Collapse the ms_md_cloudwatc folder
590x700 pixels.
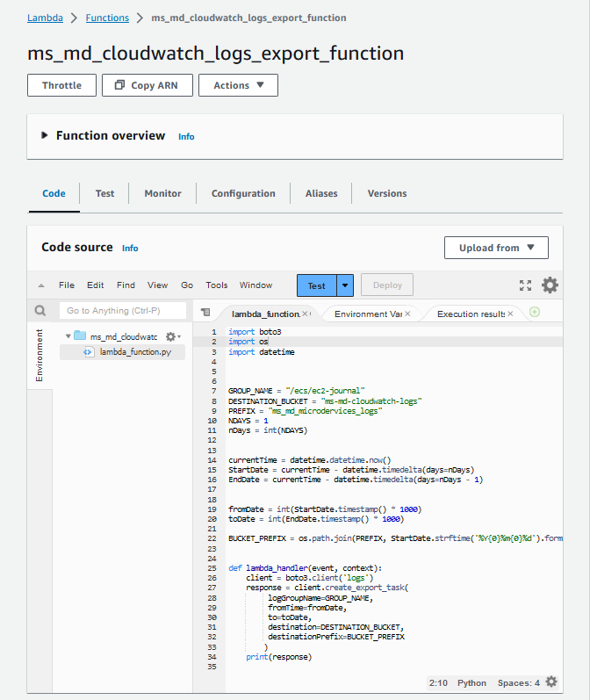[68, 336]
